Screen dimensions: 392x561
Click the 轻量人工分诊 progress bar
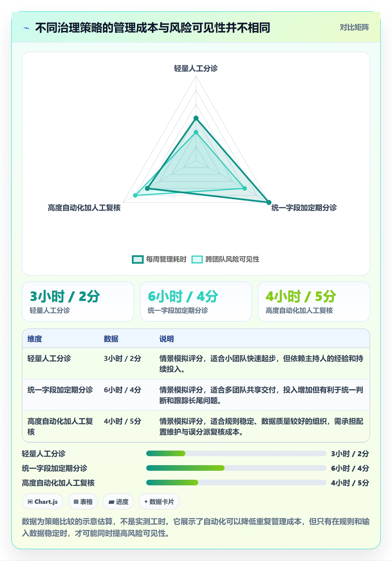coord(236,453)
